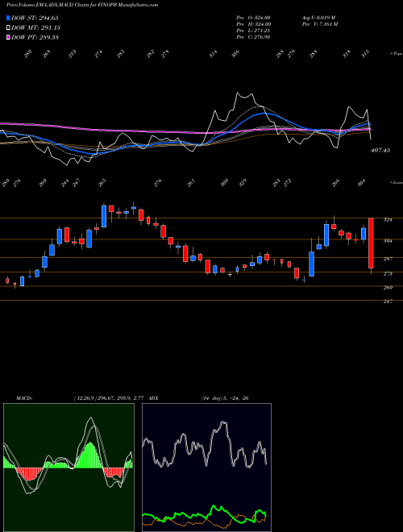Click the Pre V: 7.161 M volume value

coord(319,24)
